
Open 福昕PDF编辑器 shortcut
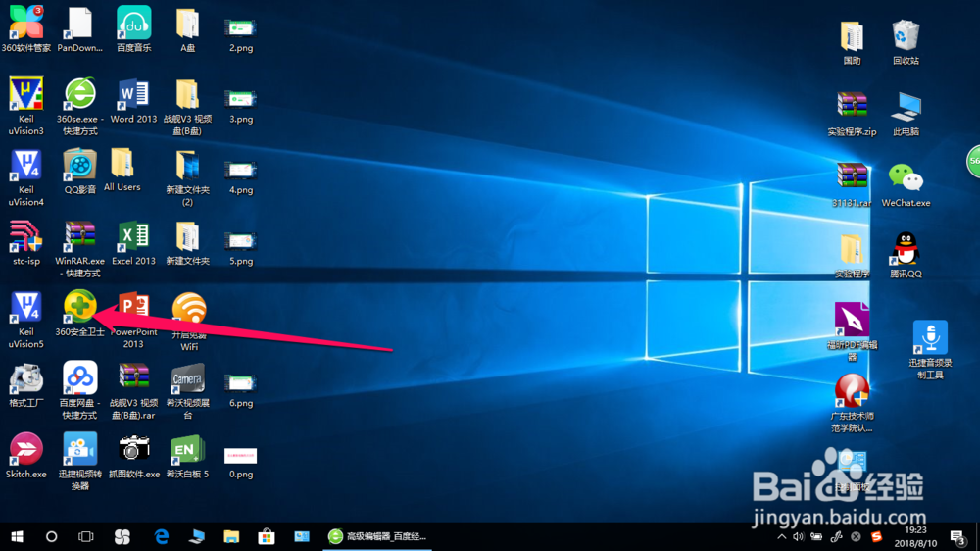(852, 319)
